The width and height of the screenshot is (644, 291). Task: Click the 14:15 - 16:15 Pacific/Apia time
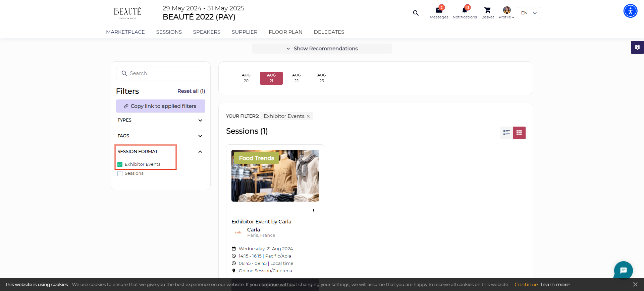(x=265, y=256)
